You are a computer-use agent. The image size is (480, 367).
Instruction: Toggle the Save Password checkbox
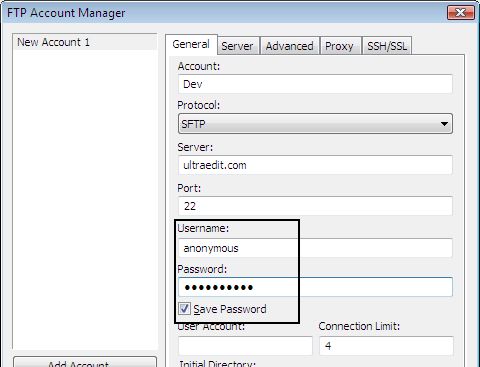point(184,309)
